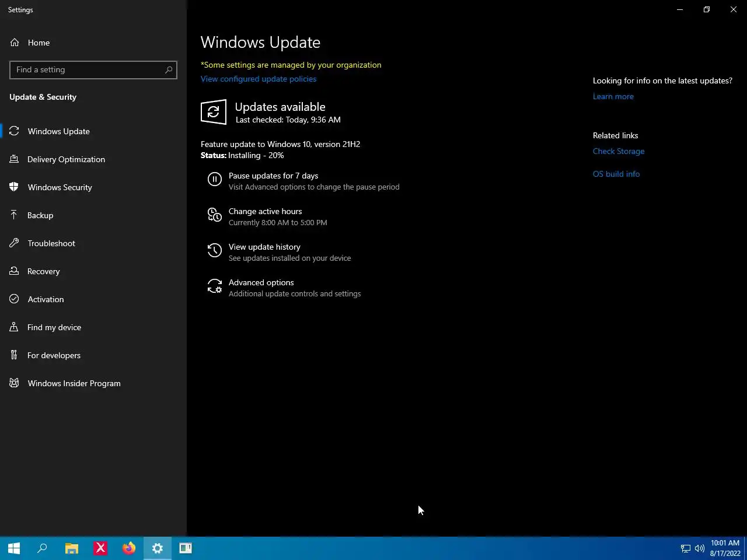This screenshot has width=747, height=560.
Task: Launch File Explorer from the taskbar
Action: pyautogui.click(x=71, y=548)
